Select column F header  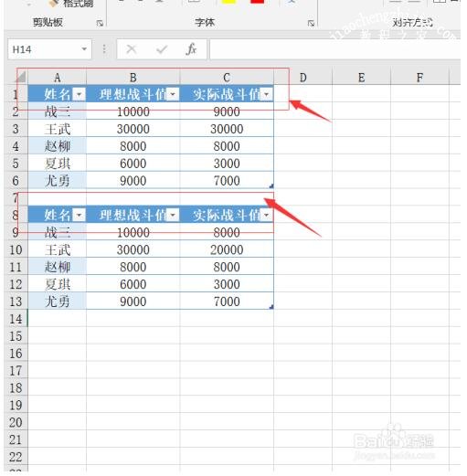[419, 78]
